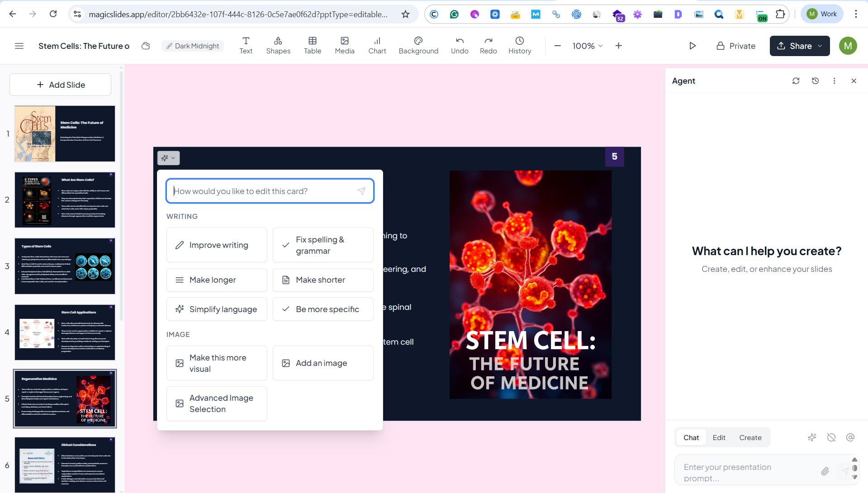Select slide 3 thumbnail Types of Stem Cells

(65, 266)
